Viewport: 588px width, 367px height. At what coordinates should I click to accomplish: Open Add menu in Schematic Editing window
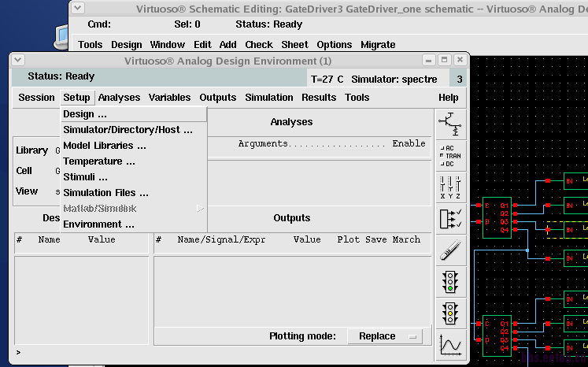(x=228, y=45)
